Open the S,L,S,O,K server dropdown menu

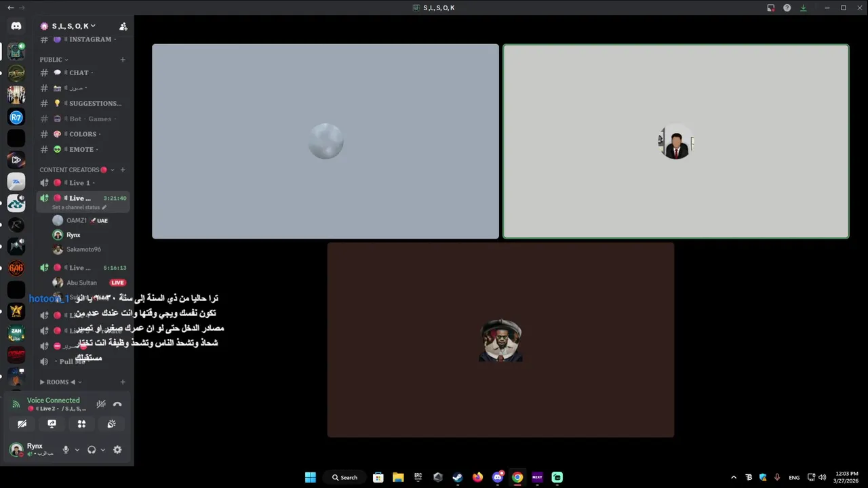[73, 26]
